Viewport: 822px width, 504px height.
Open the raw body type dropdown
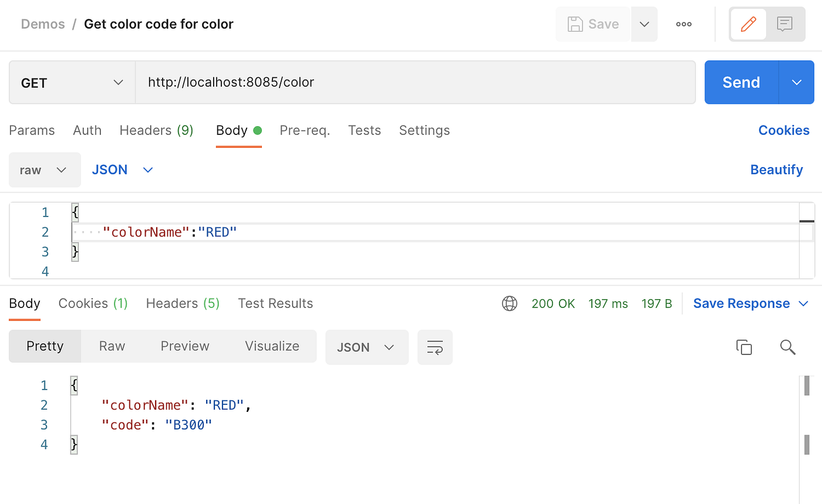[45, 170]
